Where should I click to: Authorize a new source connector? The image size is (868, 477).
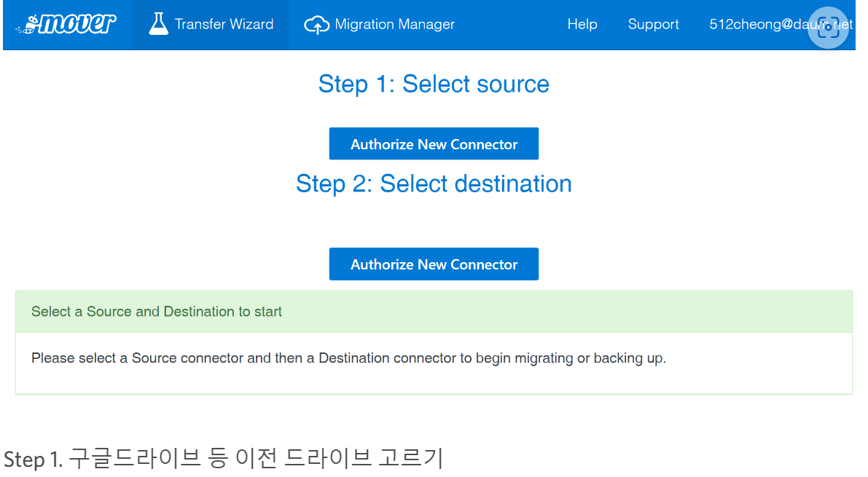(434, 143)
